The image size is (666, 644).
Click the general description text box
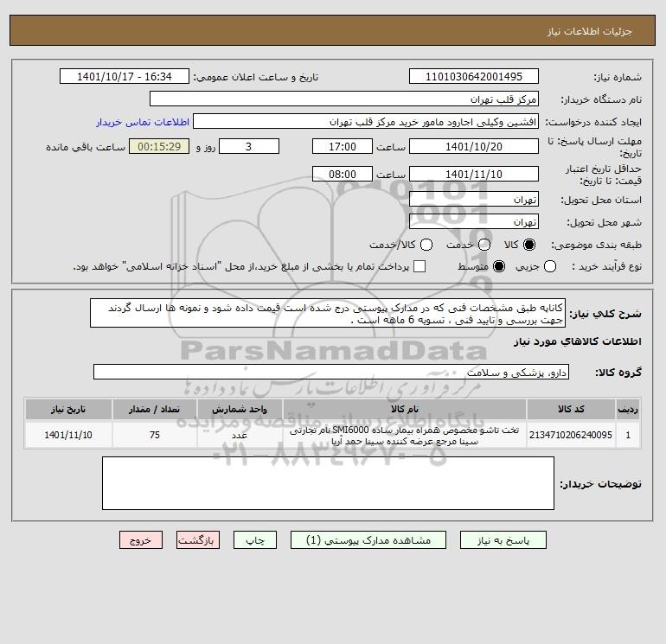tap(328, 313)
